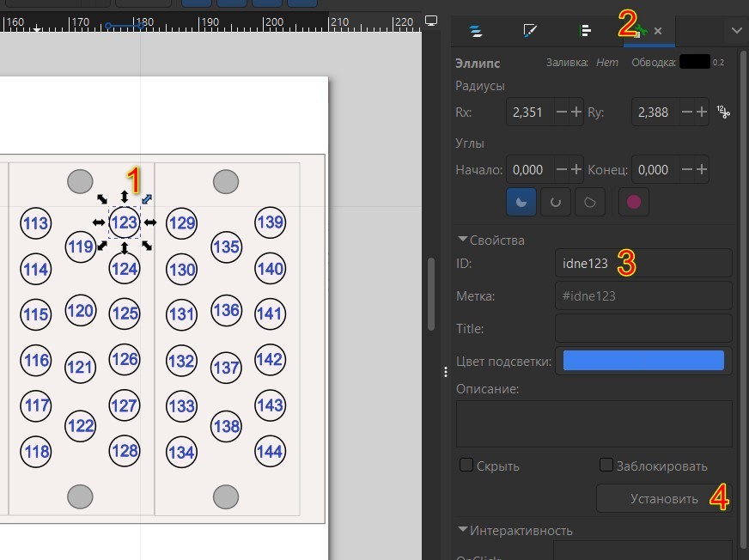Decrease the Ry radius value
The width and height of the screenshot is (749, 560).
[687, 113]
